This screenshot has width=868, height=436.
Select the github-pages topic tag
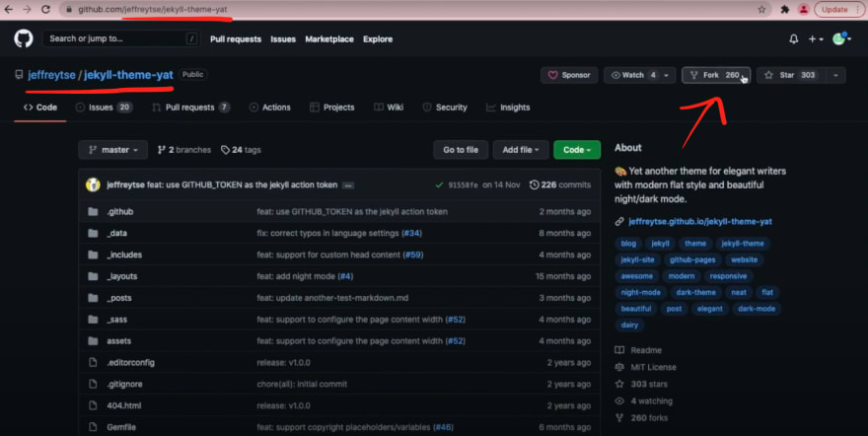(692, 260)
